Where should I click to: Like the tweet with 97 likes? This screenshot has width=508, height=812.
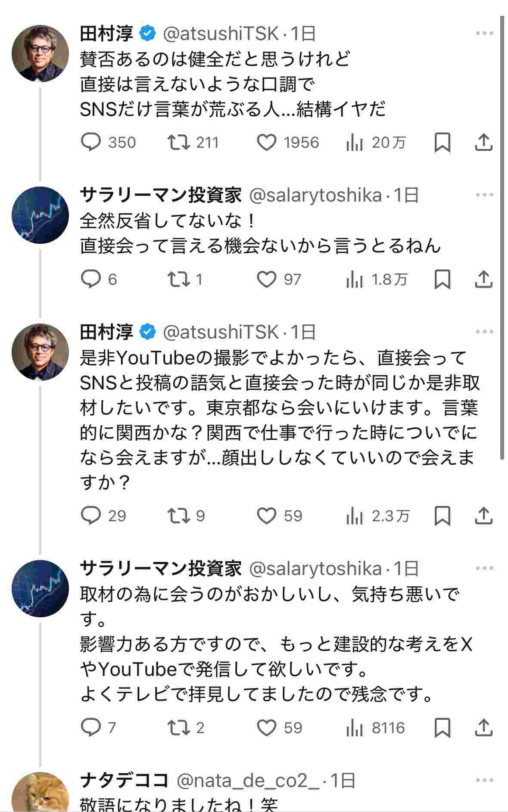coord(266,280)
